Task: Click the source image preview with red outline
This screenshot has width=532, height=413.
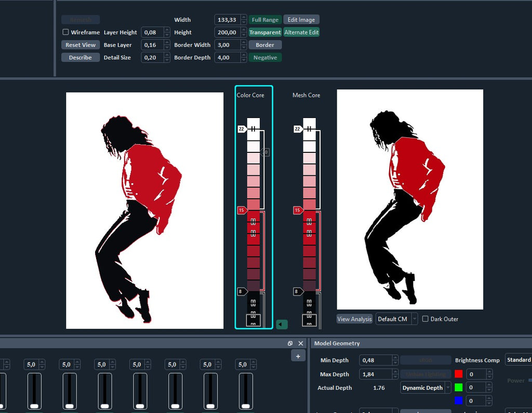Action: pyautogui.click(x=144, y=211)
